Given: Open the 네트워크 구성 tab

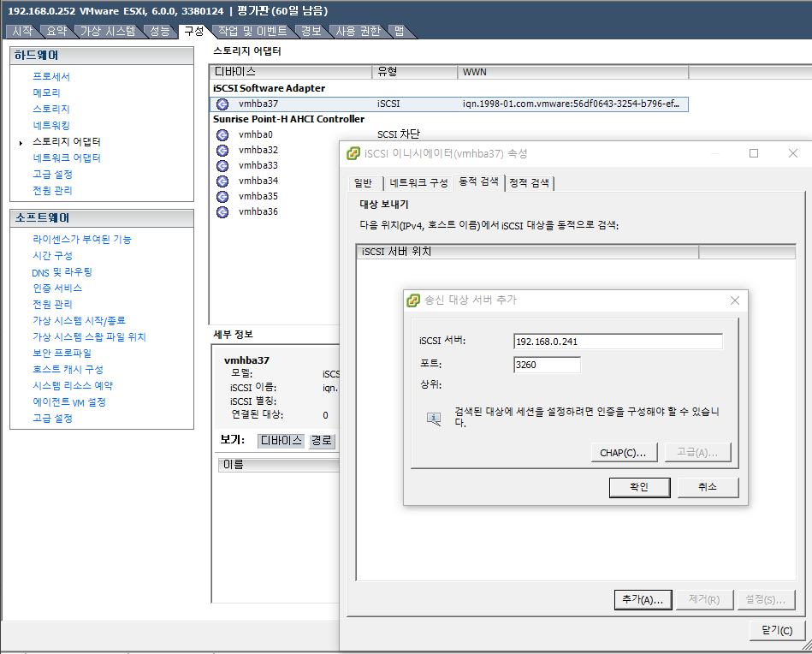Looking at the screenshot, I should [x=418, y=183].
